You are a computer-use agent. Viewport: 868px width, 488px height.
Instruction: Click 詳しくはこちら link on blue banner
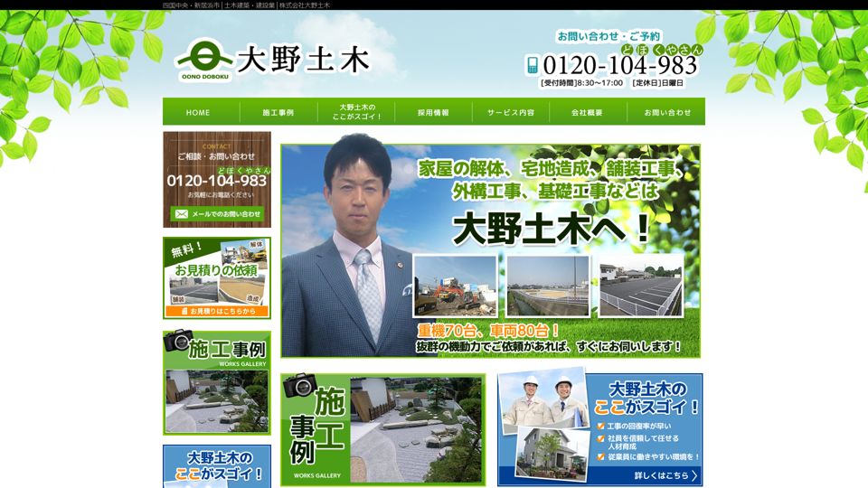(665, 475)
